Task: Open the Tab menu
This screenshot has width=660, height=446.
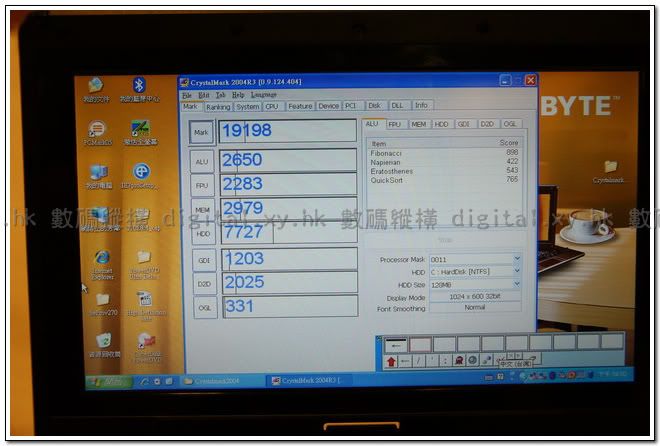Action: (x=221, y=95)
